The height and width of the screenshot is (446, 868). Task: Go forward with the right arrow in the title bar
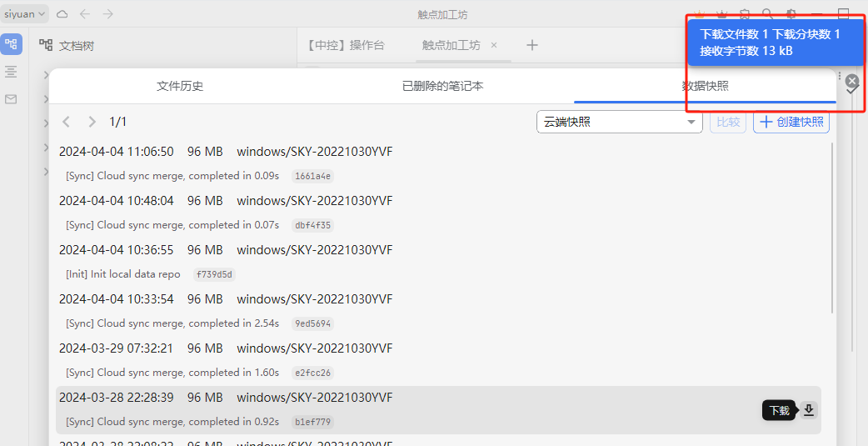[x=108, y=14]
